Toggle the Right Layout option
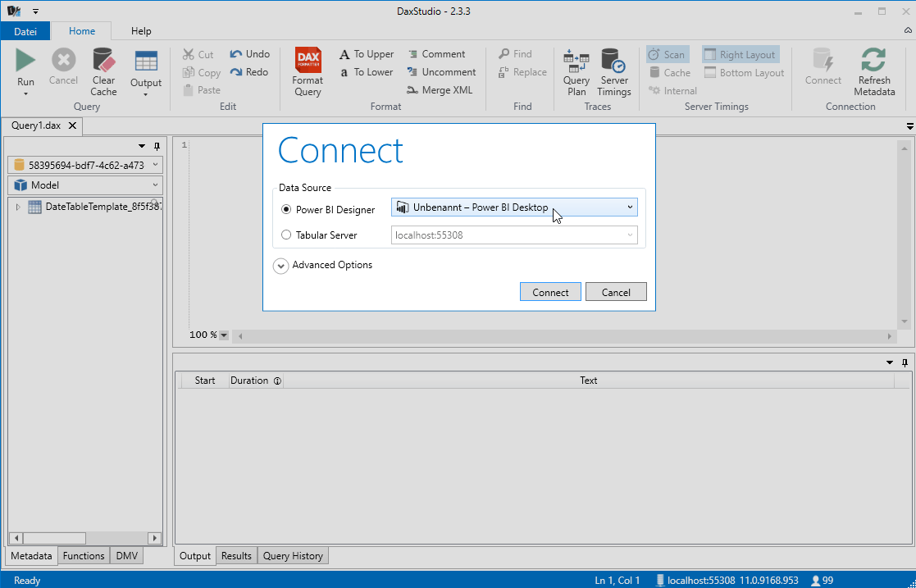 741,54
